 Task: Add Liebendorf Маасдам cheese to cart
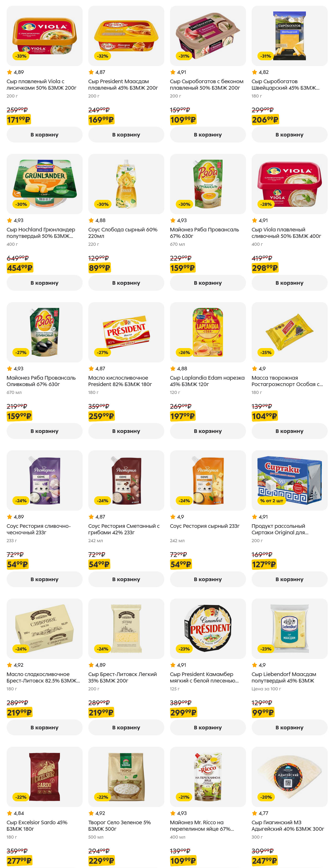pos(289,727)
